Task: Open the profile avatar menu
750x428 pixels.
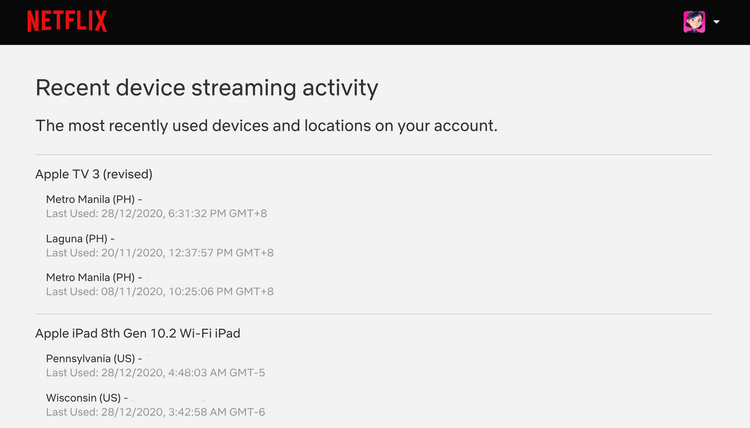Action: pos(694,22)
